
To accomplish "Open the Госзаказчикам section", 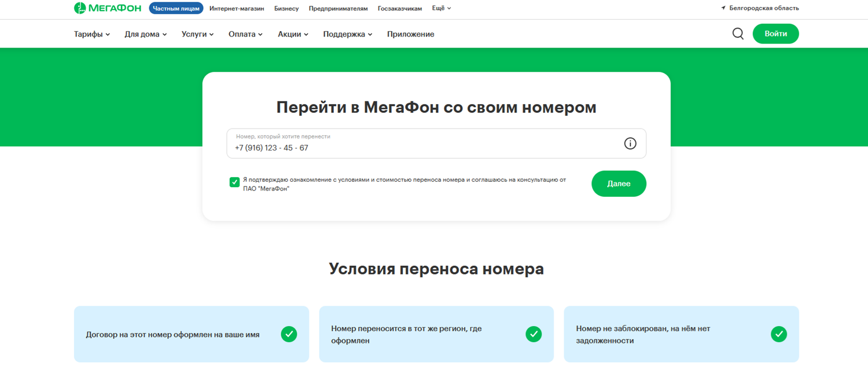I will click(400, 9).
